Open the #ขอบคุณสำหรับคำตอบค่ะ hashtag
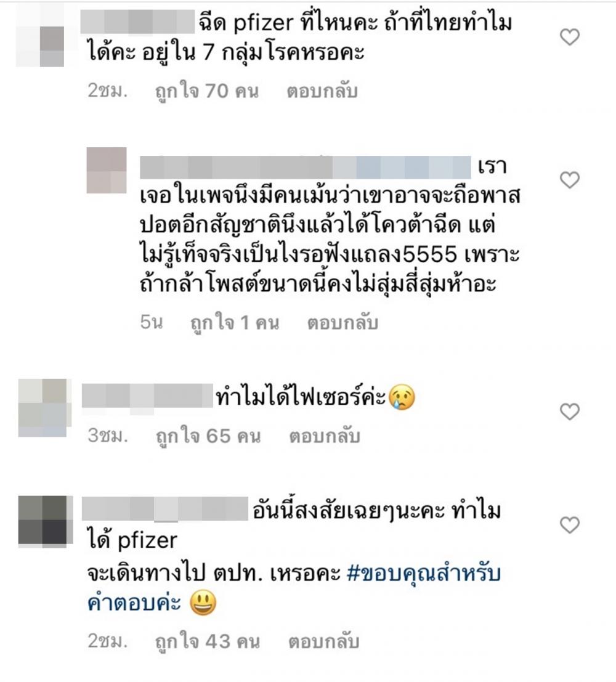616x682 pixels. [x=294, y=588]
